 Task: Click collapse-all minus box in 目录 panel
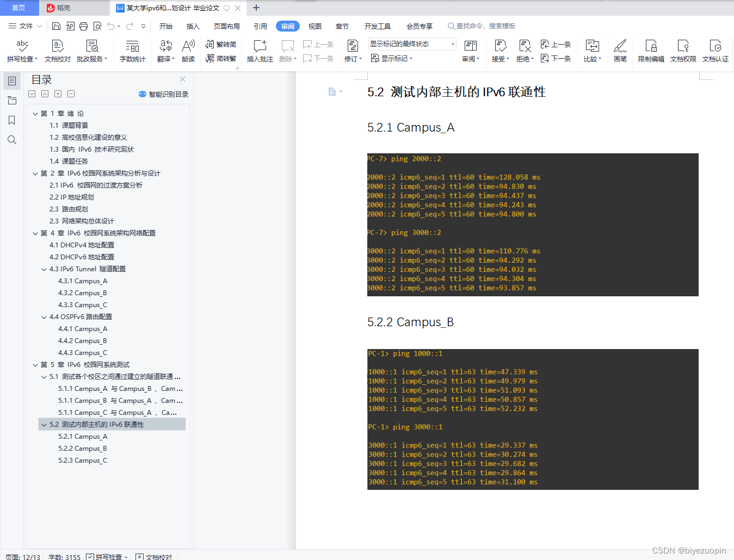[x=71, y=94]
